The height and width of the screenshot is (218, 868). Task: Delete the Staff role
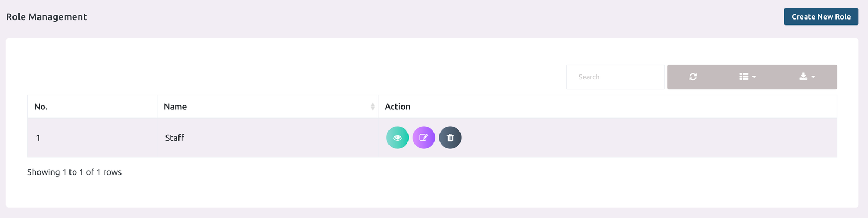[x=450, y=138]
